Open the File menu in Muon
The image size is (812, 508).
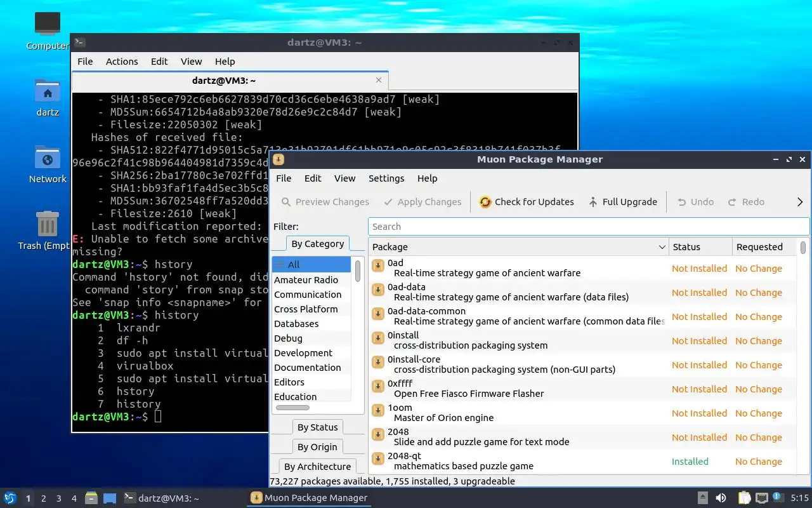(x=284, y=178)
